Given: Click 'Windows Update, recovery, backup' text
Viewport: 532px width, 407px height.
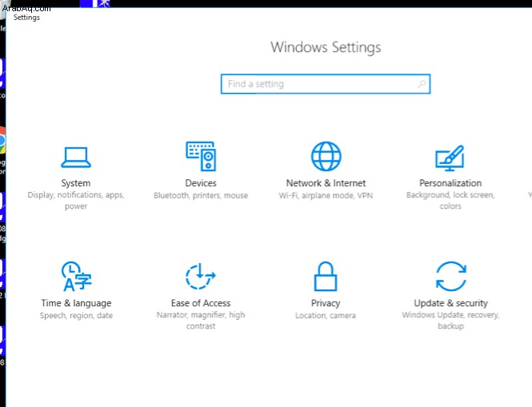Looking at the screenshot, I should (x=451, y=321).
